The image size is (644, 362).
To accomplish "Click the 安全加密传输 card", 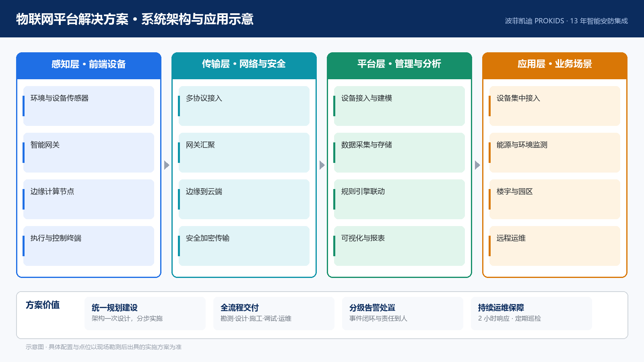I will click(x=244, y=246).
